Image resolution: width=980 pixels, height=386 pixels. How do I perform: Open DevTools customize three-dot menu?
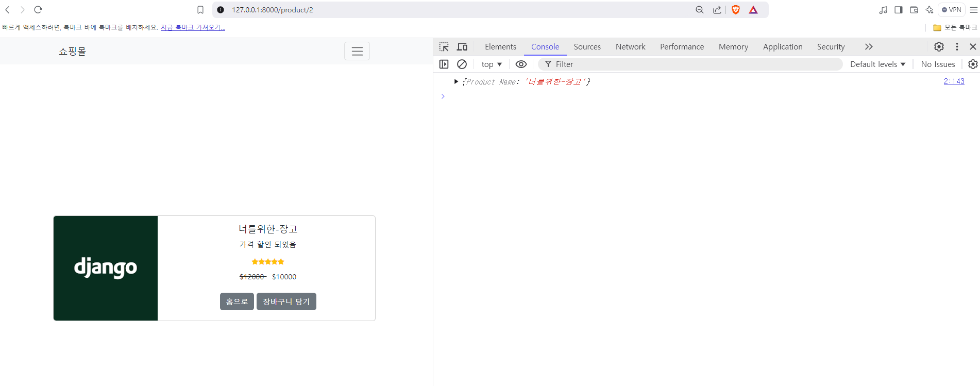(x=957, y=47)
